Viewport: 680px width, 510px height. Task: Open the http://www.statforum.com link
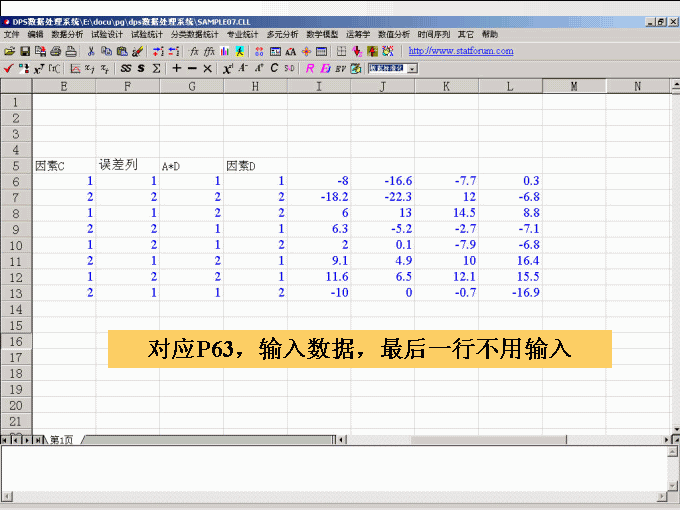point(461,51)
